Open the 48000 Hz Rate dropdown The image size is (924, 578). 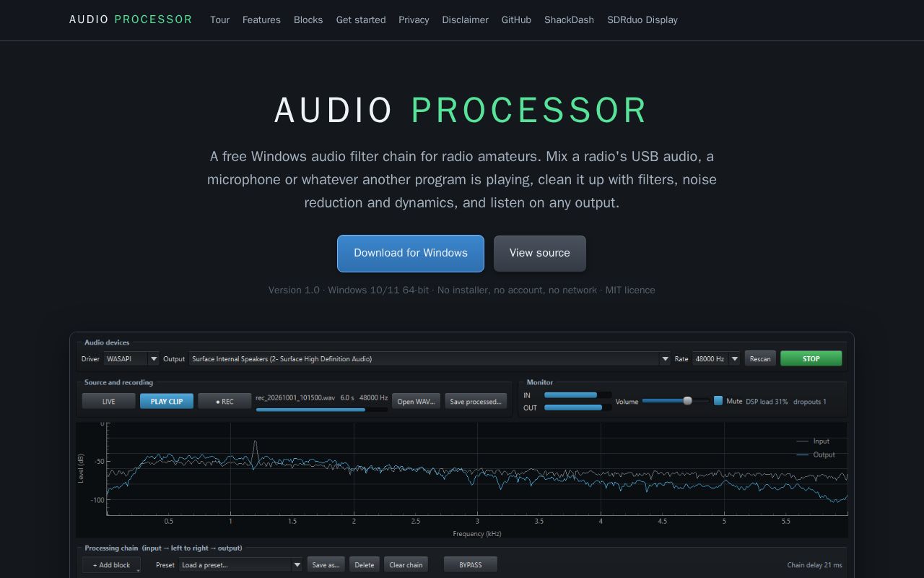pyautogui.click(x=716, y=358)
